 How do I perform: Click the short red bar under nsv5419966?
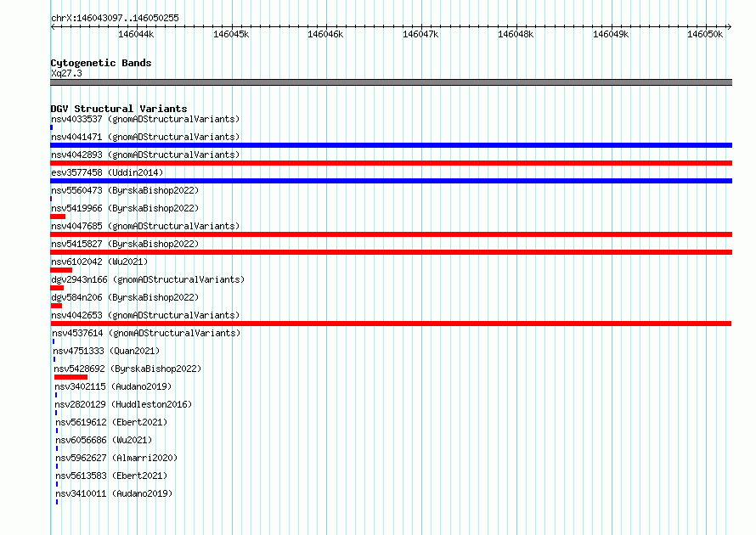58,217
